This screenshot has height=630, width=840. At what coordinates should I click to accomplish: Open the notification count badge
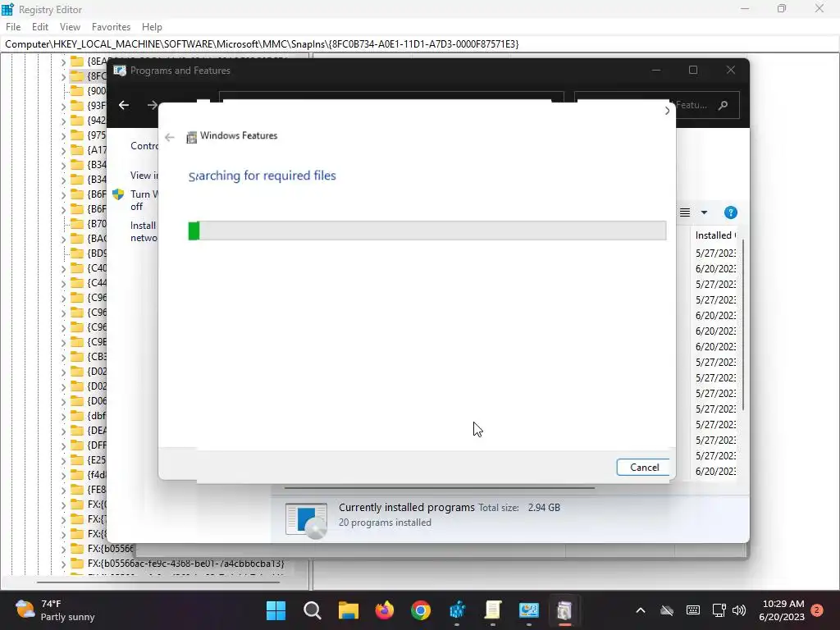[x=817, y=609]
